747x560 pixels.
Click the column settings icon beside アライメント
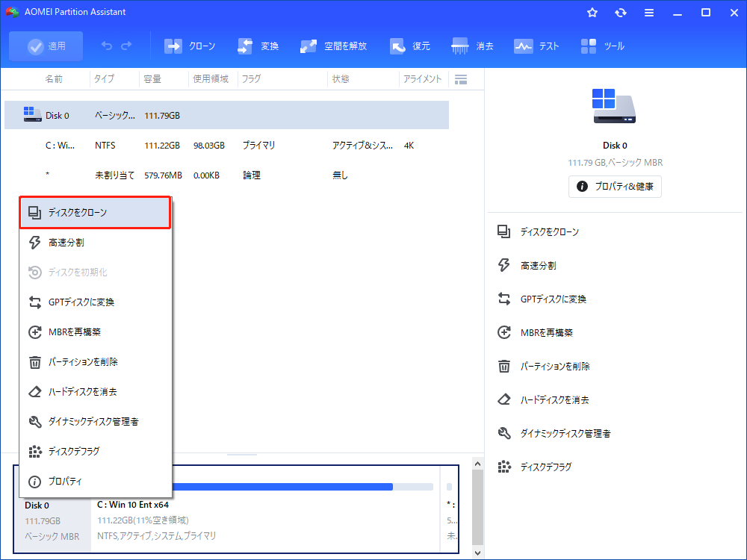click(x=461, y=80)
